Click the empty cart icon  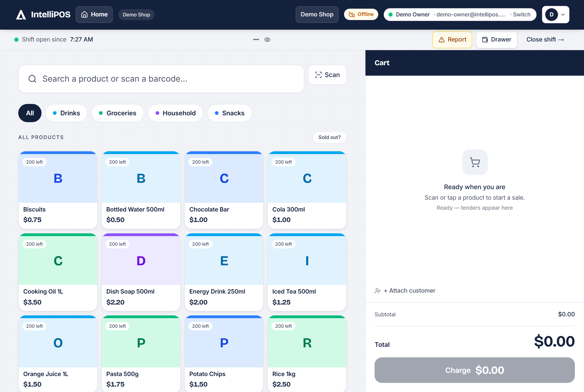tap(475, 162)
